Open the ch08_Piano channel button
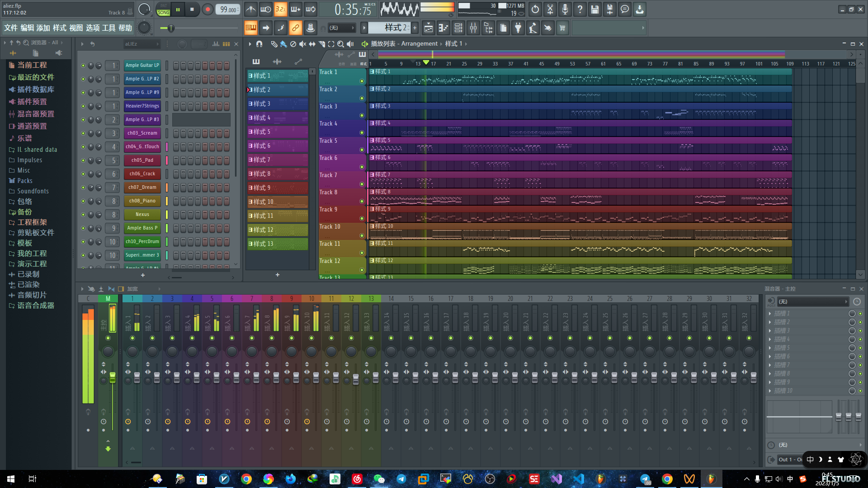Image resolution: width=868 pixels, height=488 pixels. [142, 201]
